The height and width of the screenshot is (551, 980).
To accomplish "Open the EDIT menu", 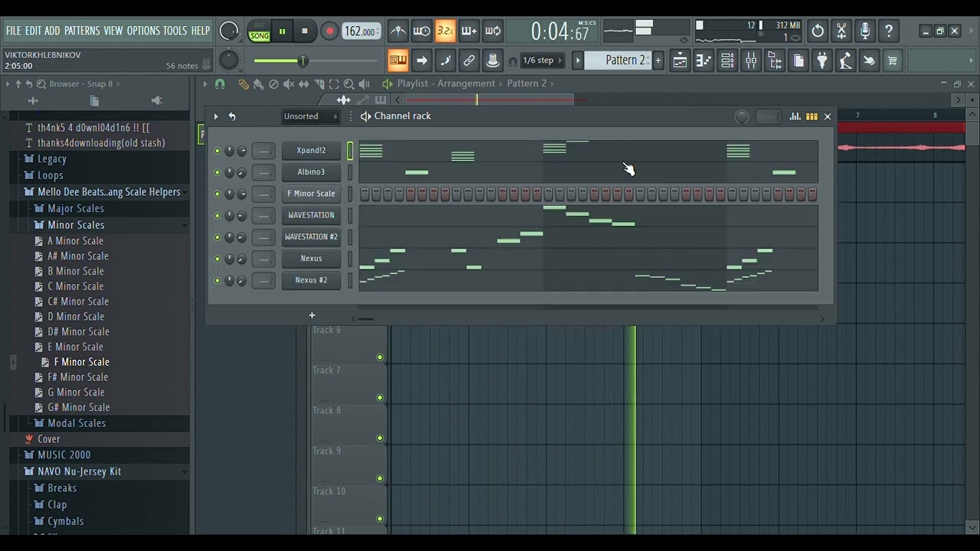I will [x=33, y=31].
